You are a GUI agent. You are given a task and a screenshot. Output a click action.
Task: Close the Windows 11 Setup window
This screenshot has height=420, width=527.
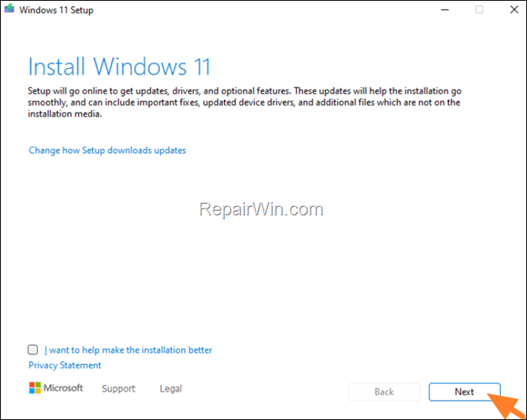coord(514,10)
